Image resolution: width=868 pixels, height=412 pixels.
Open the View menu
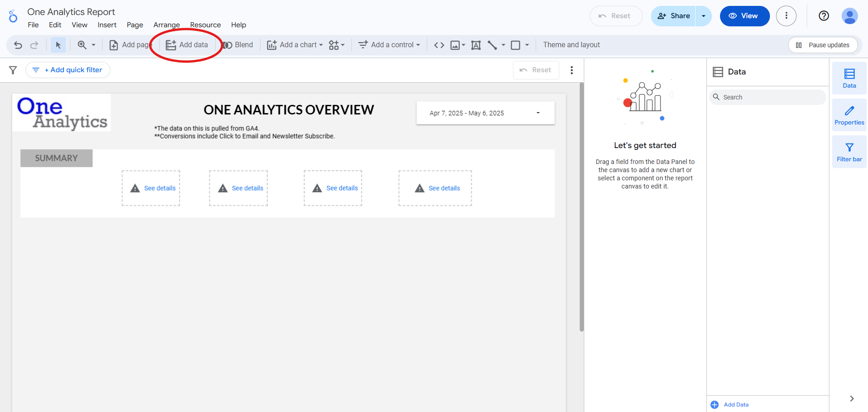pyautogui.click(x=79, y=25)
